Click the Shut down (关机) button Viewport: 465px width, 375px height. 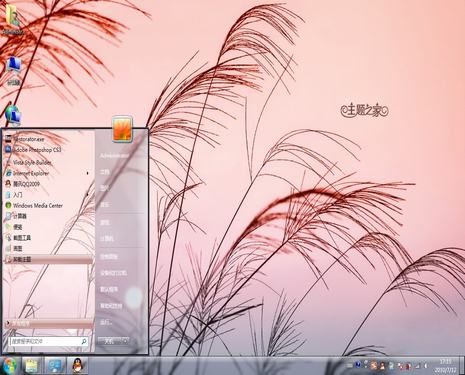coord(109,341)
